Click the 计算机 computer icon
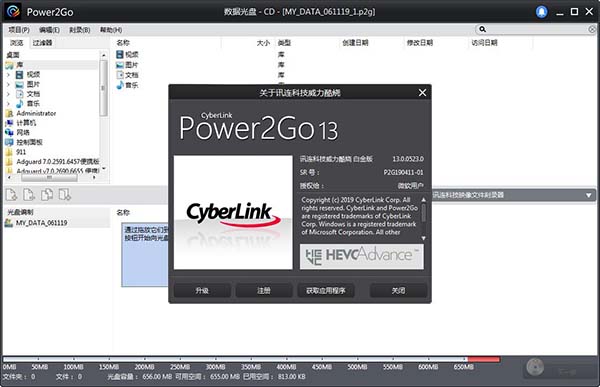The height and width of the screenshot is (387, 600). click(10, 123)
